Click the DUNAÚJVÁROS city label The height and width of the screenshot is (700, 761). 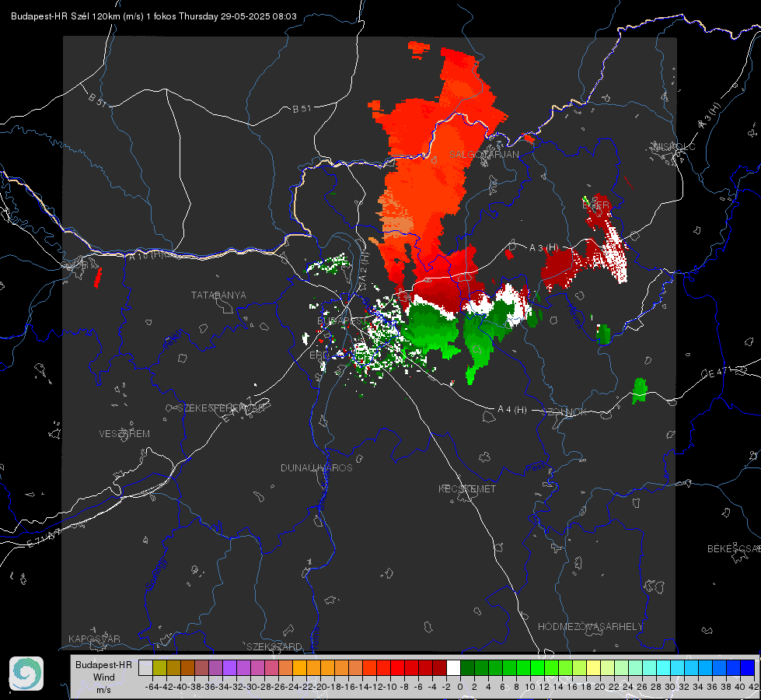pos(316,467)
